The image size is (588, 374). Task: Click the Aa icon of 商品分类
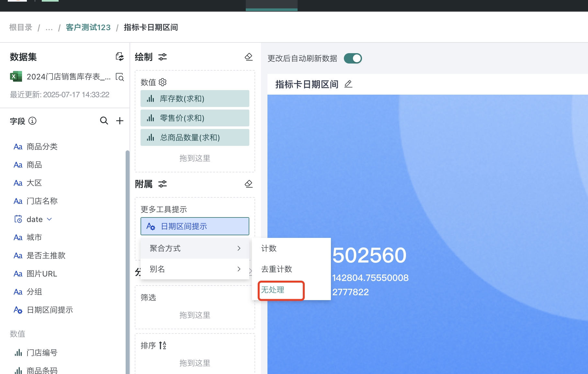18,147
